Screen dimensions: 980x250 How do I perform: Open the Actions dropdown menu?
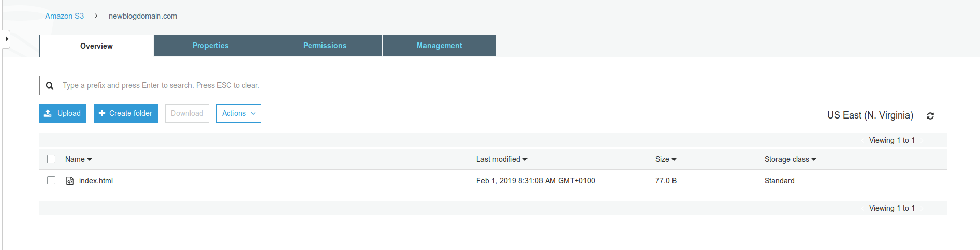pos(239,113)
